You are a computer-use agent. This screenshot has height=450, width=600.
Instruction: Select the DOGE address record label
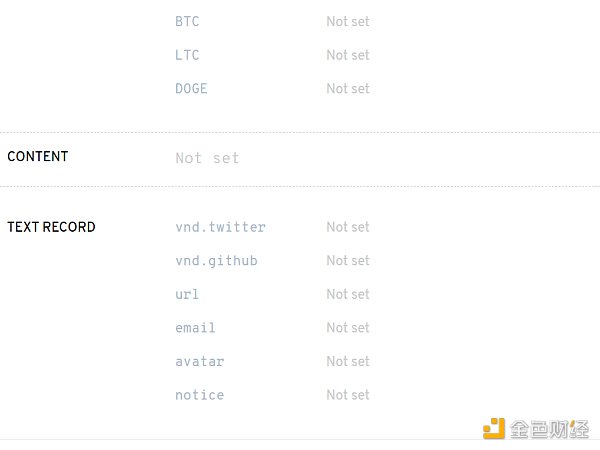point(191,88)
